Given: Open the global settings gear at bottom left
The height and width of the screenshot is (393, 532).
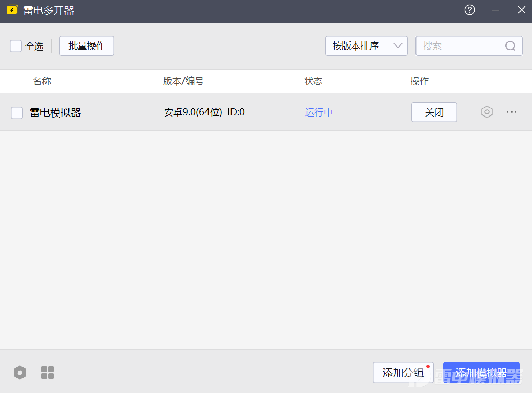Looking at the screenshot, I should pos(19,373).
